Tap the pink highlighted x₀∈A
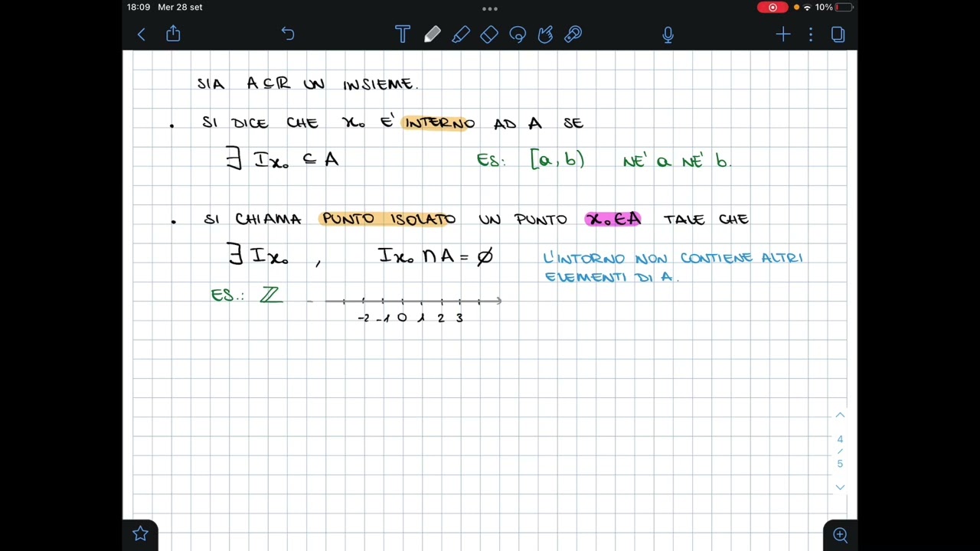The width and height of the screenshot is (980, 551). (612, 219)
